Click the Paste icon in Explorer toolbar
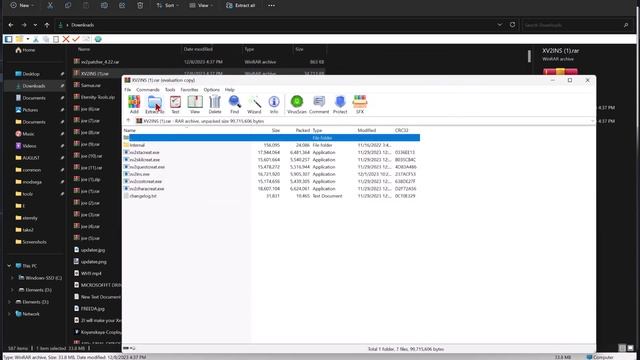 click(x=86, y=5)
